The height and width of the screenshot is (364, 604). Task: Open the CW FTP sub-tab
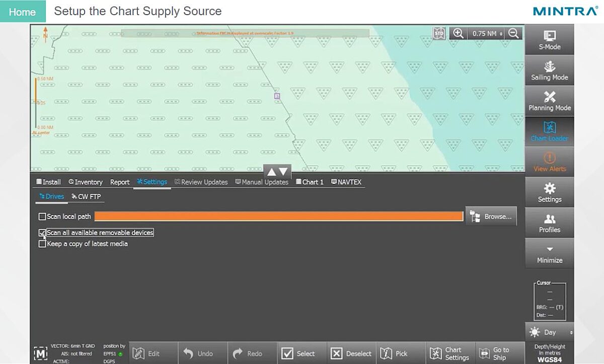(86, 196)
